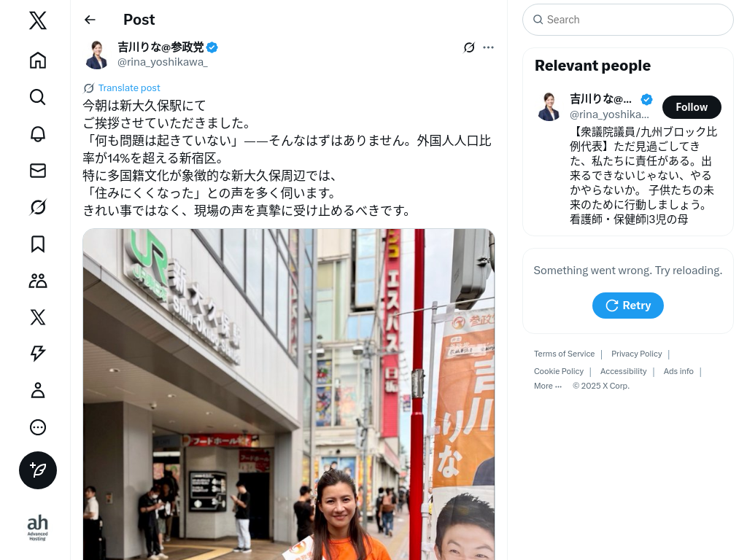Viewport: 747px width, 560px height.
Task: Open Messages envelope icon
Action: click(x=38, y=171)
